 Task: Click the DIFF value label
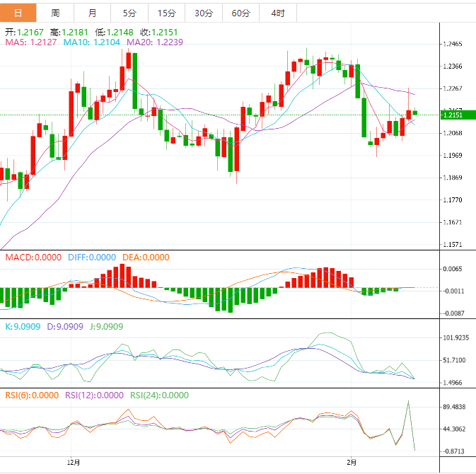[x=91, y=257]
